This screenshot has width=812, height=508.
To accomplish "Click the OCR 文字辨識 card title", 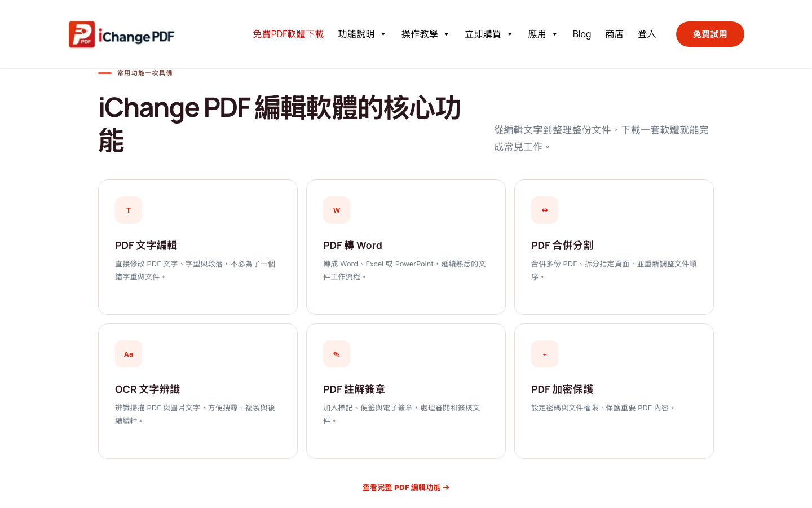I will pyautogui.click(x=147, y=389).
